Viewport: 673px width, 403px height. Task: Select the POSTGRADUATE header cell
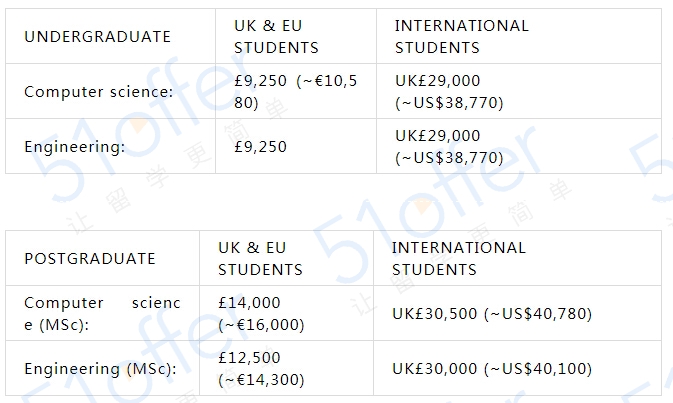(x=103, y=258)
